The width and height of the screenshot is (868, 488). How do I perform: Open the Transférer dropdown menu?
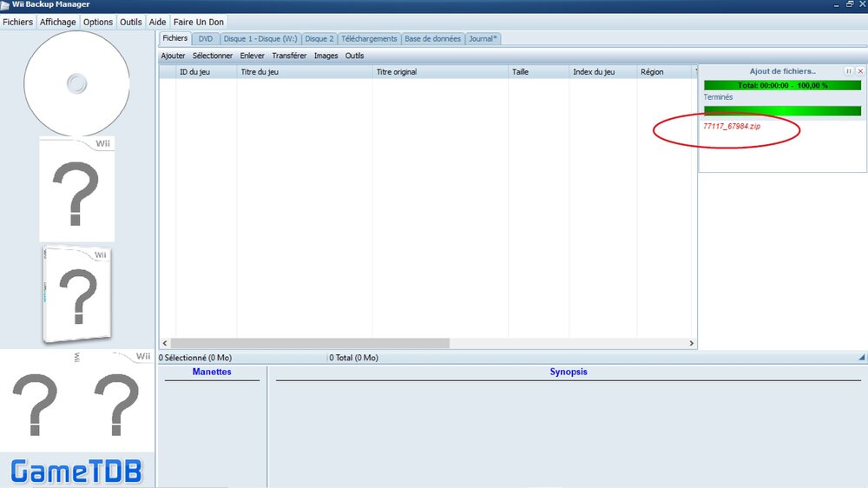click(x=289, y=56)
